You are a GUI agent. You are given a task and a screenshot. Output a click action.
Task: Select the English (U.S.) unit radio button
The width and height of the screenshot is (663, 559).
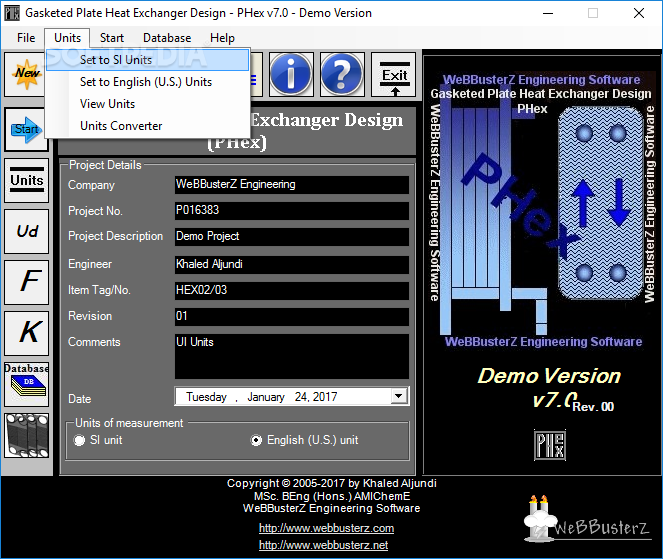click(x=256, y=440)
